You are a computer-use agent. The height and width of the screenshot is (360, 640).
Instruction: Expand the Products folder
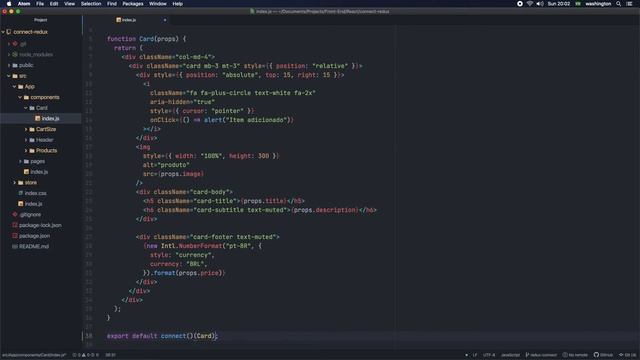[x=26, y=150]
